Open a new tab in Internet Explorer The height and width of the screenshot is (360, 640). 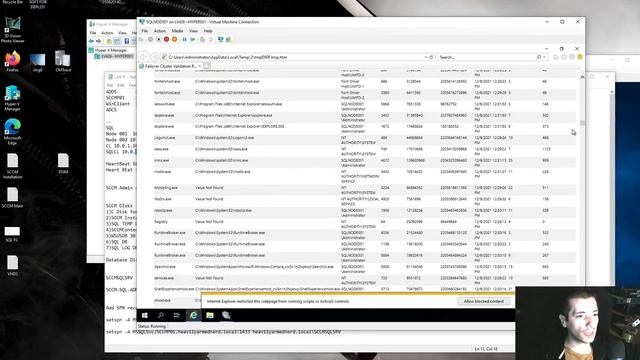coord(207,66)
